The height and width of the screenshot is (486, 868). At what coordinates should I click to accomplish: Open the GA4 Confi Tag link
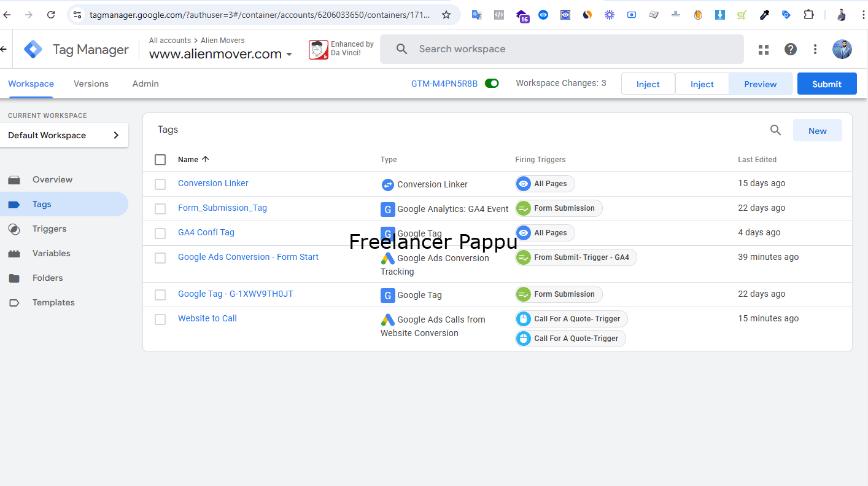tap(206, 232)
